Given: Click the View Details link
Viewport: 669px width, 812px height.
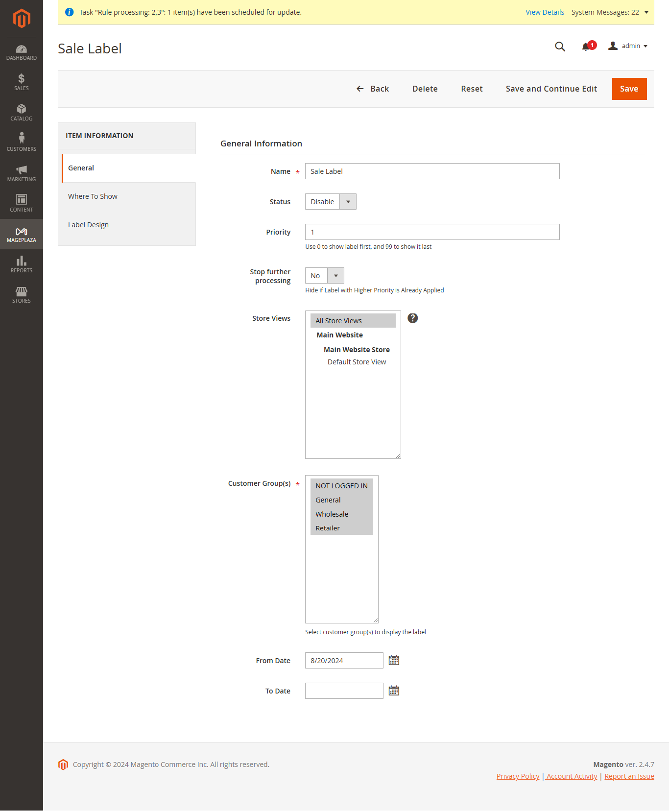Looking at the screenshot, I should [545, 12].
